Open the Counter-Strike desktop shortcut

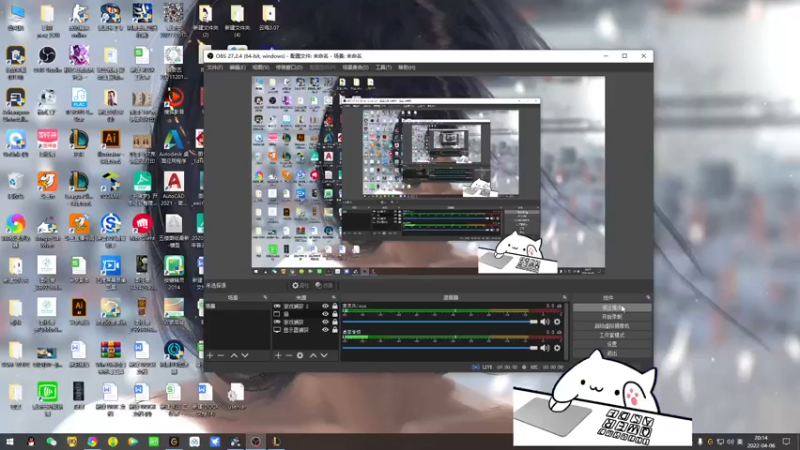click(79, 20)
